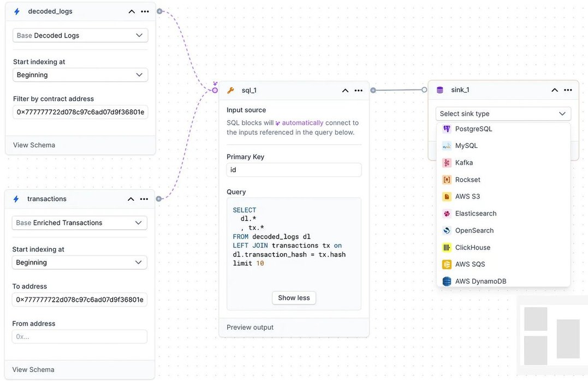
Task: Collapse the sink_1 node
Action: [555, 90]
